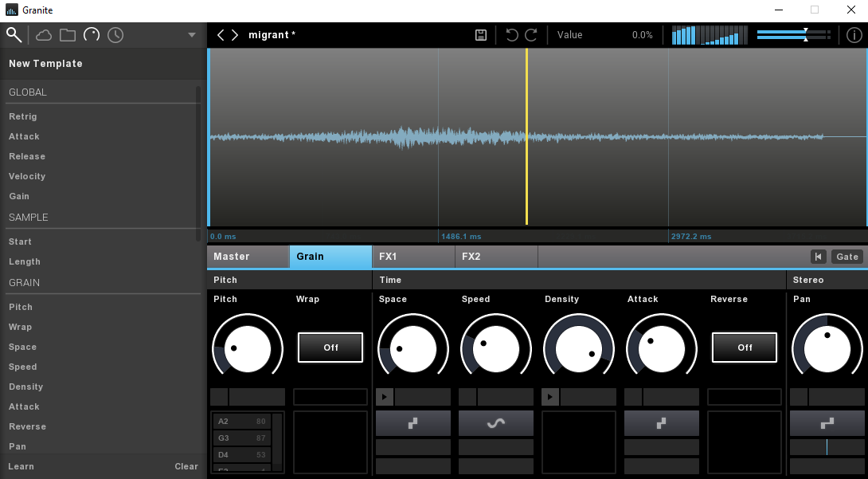This screenshot has width=868, height=479.
Task: Select the Space step modulator icon
Action: click(413, 423)
